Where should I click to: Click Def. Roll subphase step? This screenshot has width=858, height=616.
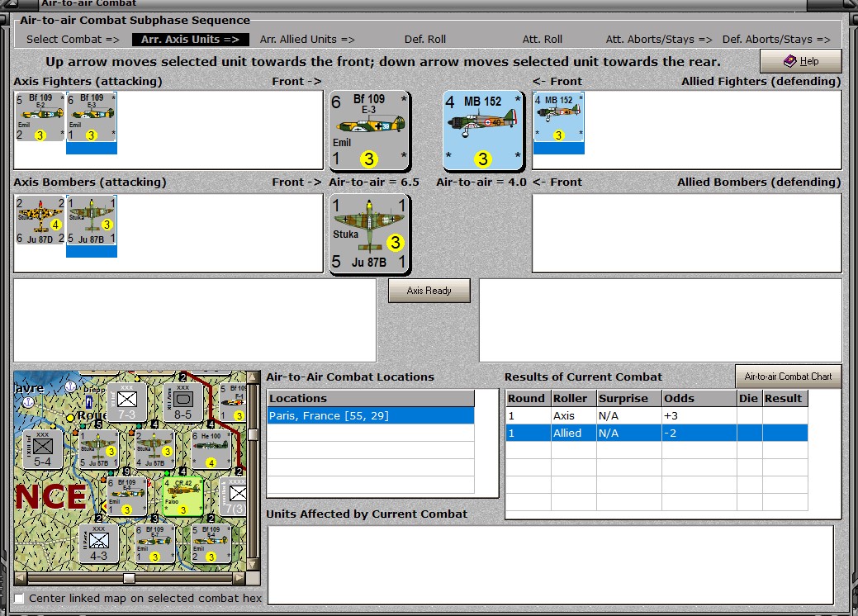425,40
